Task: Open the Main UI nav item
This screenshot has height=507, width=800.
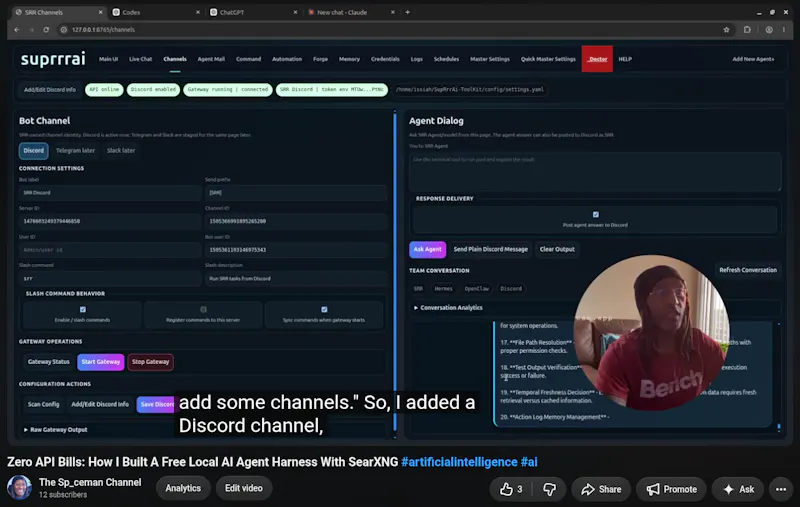Action: [x=108, y=59]
